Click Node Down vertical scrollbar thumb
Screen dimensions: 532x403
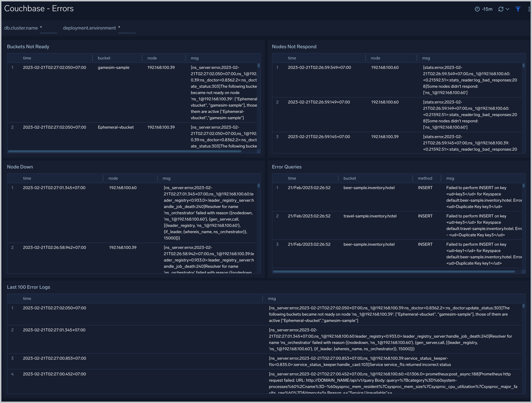tap(258, 186)
